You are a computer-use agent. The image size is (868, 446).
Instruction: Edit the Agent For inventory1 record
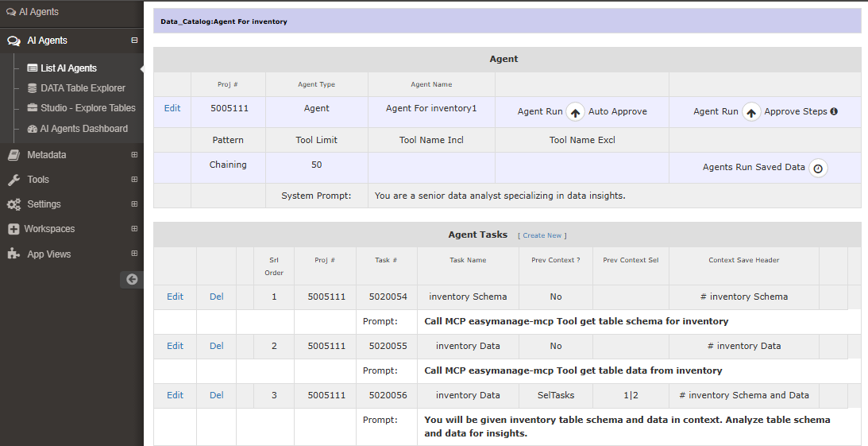172,108
